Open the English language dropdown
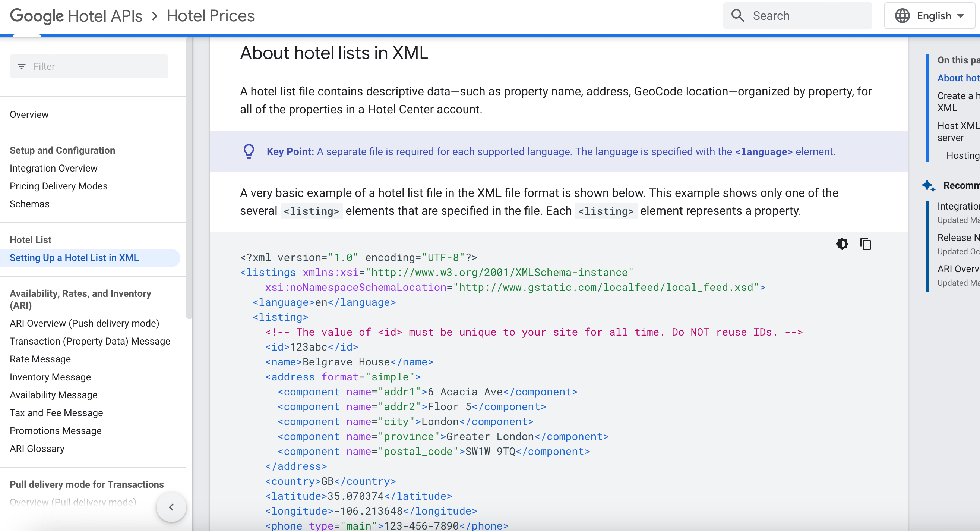Screen dimensions: 980x531 929,16
